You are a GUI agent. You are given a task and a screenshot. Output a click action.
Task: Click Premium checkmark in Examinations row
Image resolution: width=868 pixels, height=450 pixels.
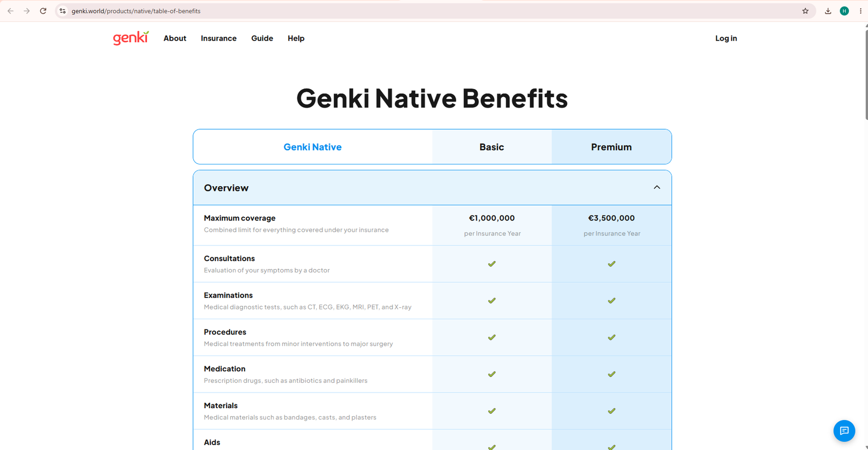click(611, 301)
